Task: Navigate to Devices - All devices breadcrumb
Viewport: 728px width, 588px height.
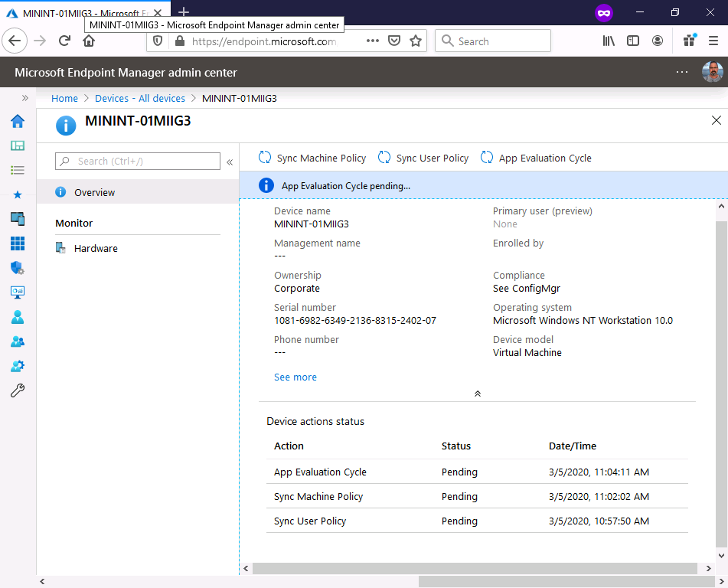Action: [x=140, y=98]
